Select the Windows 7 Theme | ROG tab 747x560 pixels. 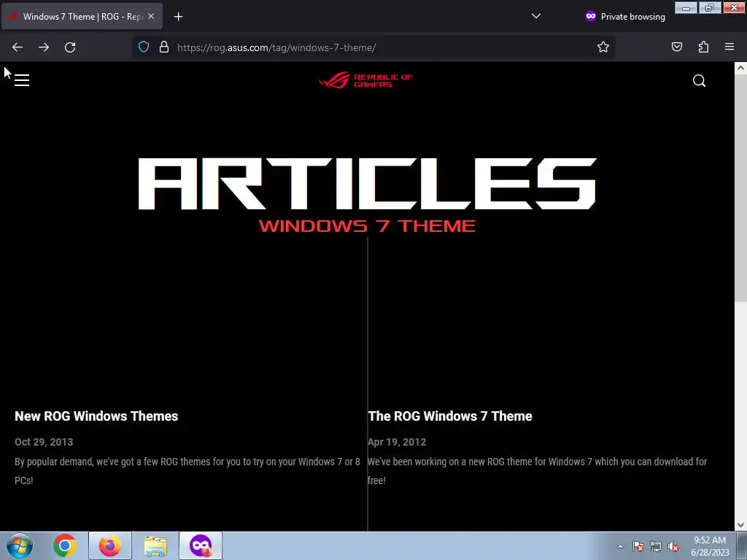pyautogui.click(x=82, y=17)
